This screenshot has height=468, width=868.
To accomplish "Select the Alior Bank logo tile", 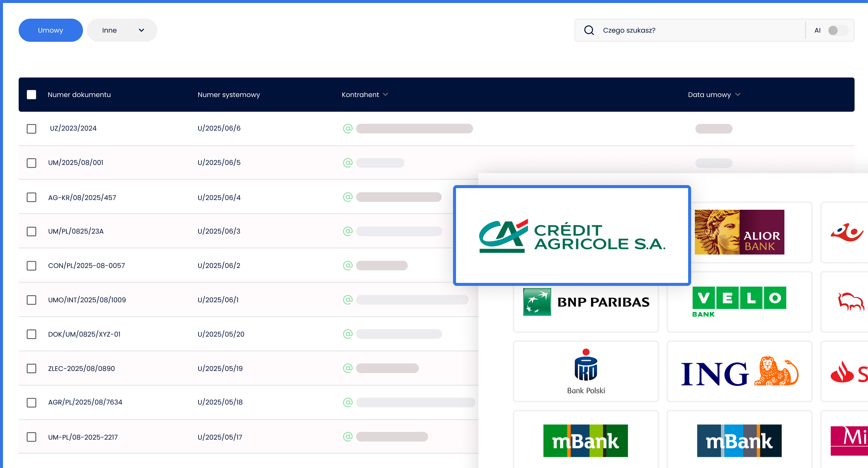I will pos(739,232).
